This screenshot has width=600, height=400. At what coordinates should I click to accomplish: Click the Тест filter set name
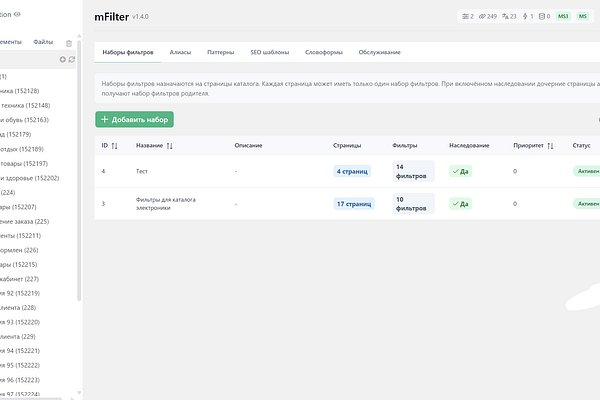[142, 171]
